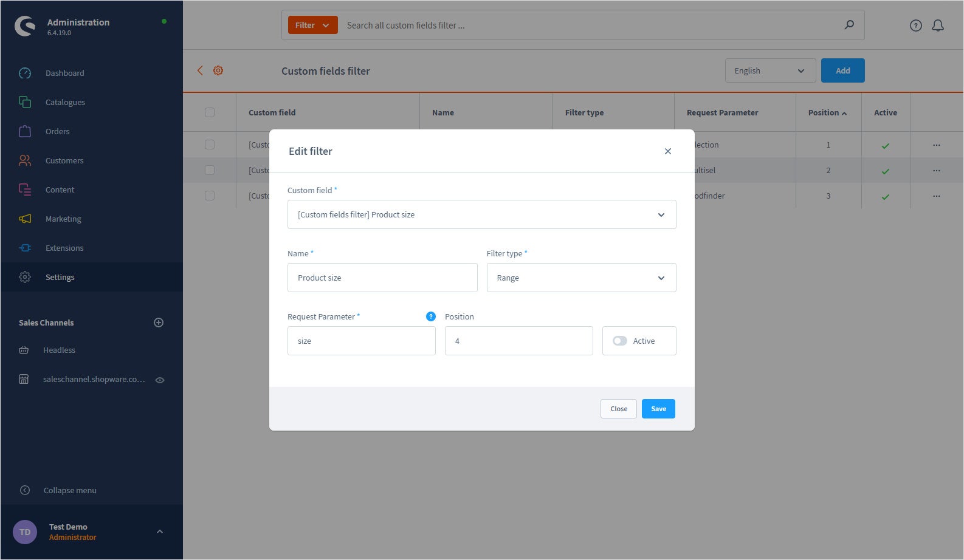Image resolution: width=964 pixels, height=560 pixels.
Task: Open the Marketing megaphone icon
Action: pyautogui.click(x=25, y=219)
